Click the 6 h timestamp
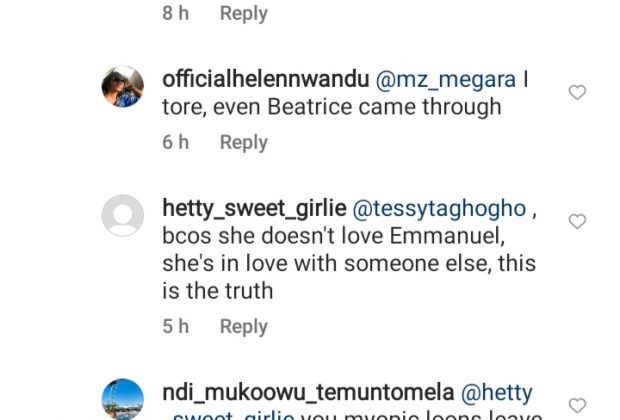620x420 pixels. (175, 143)
